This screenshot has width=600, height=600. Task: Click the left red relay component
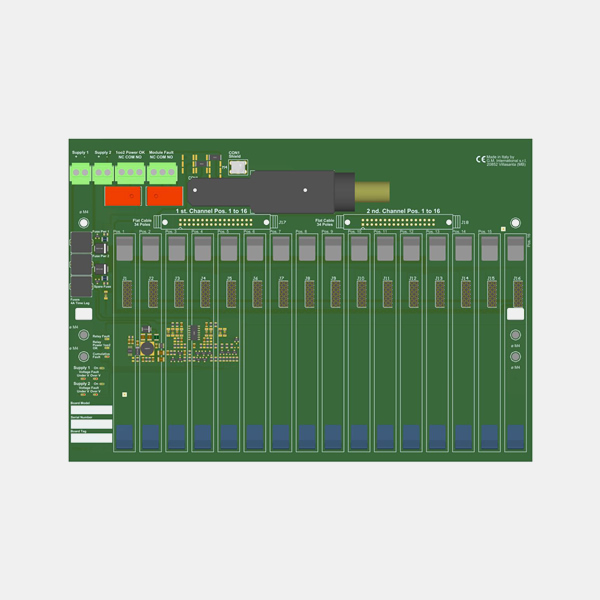click(x=120, y=198)
